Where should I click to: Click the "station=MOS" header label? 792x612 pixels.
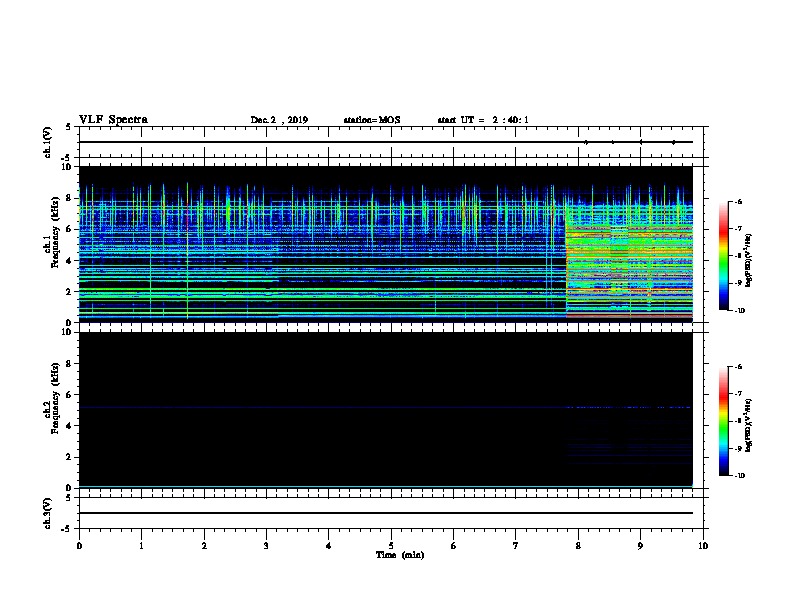[x=372, y=120]
